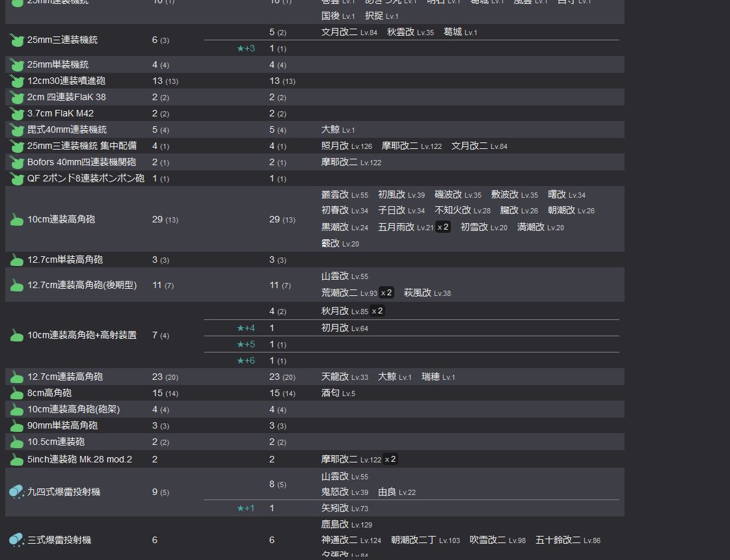The width and height of the screenshot is (730, 560).
Task: Click ship 五月雨改 Lv.21
Action: (x=405, y=228)
